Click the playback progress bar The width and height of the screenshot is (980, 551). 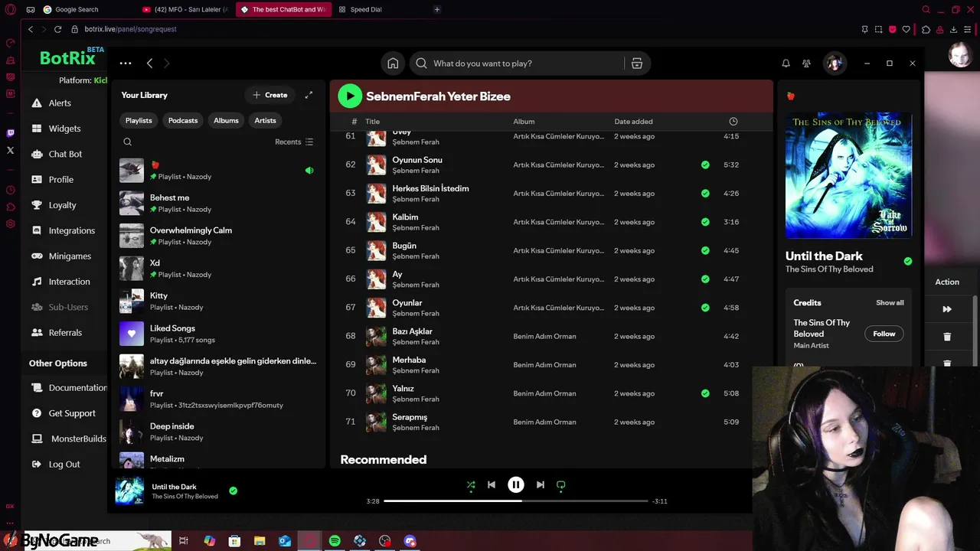(516, 501)
